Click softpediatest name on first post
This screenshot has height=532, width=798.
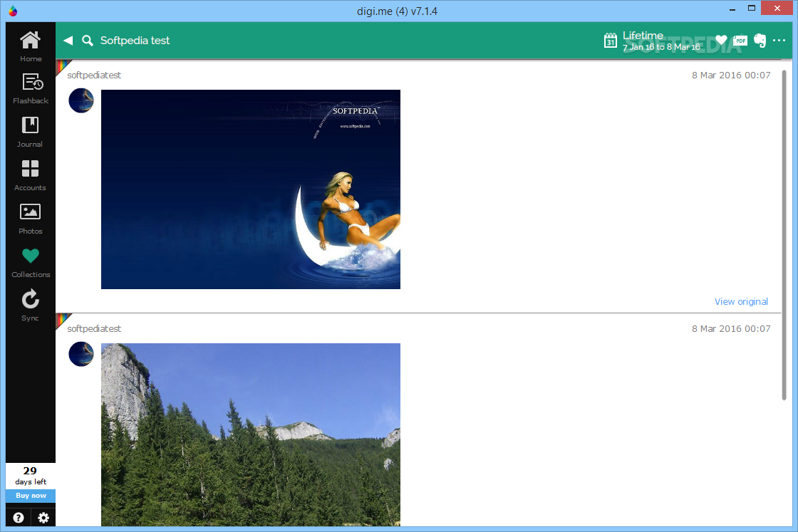coord(94,75)
